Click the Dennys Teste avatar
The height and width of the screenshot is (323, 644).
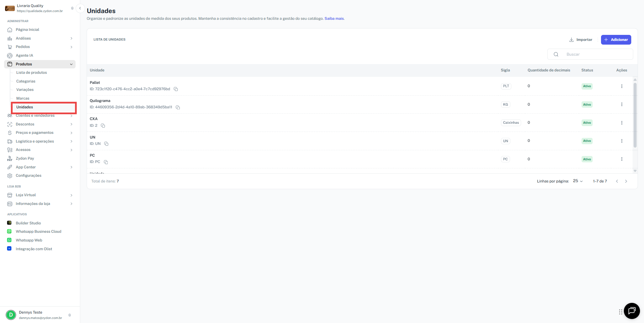click(x=11, y=315)
